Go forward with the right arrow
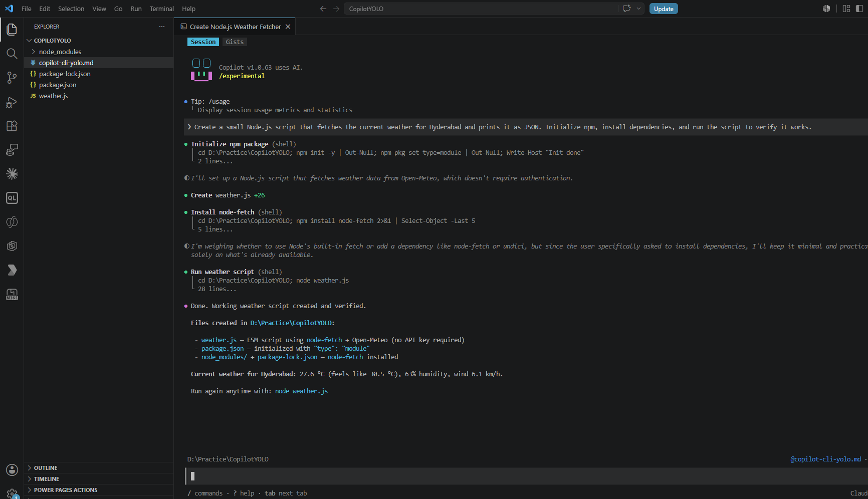The height and width of the screenshot is (499, 868). [x=336, y=9]
